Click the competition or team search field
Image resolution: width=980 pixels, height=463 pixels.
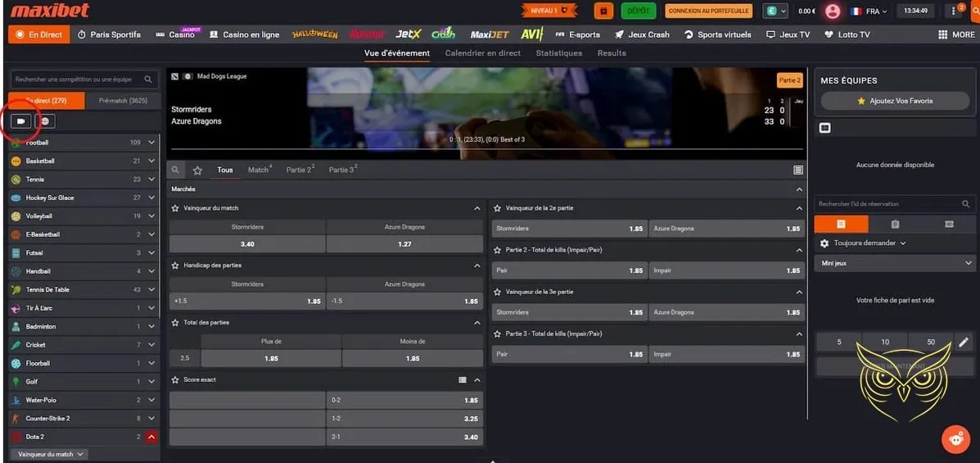pyautogui.click(x=84, y=79)
